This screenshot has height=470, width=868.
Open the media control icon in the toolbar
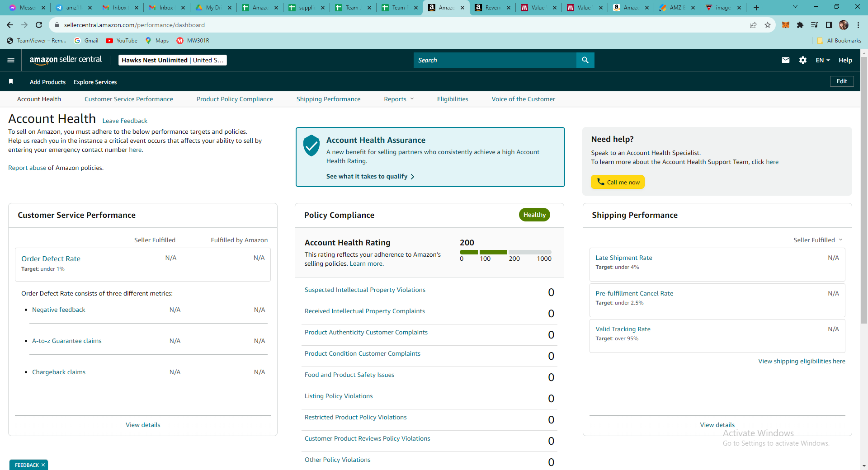(815, 25)
